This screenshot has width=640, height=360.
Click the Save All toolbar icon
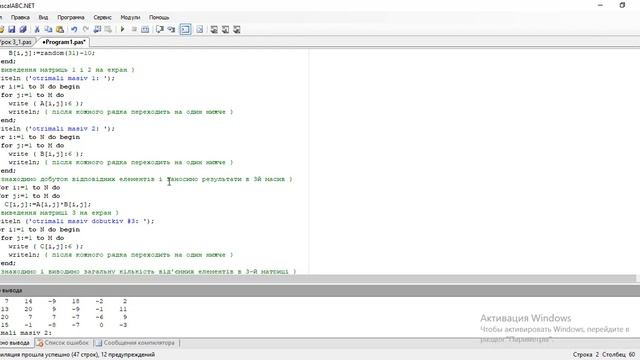tap(23, 29)
